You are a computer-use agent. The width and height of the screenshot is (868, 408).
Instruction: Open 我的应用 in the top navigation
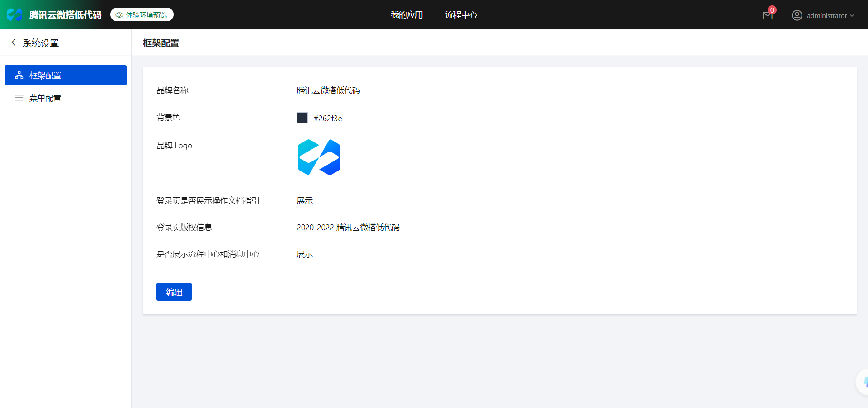pos(407,15)
